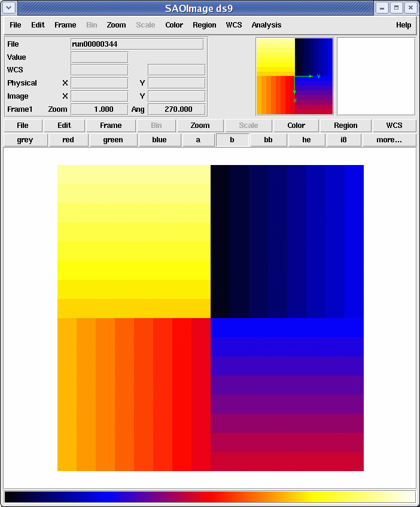Click the Zoom value field showing 1.000
The width and height of the screenshot is (420, 507).
[x=99, y=109]
